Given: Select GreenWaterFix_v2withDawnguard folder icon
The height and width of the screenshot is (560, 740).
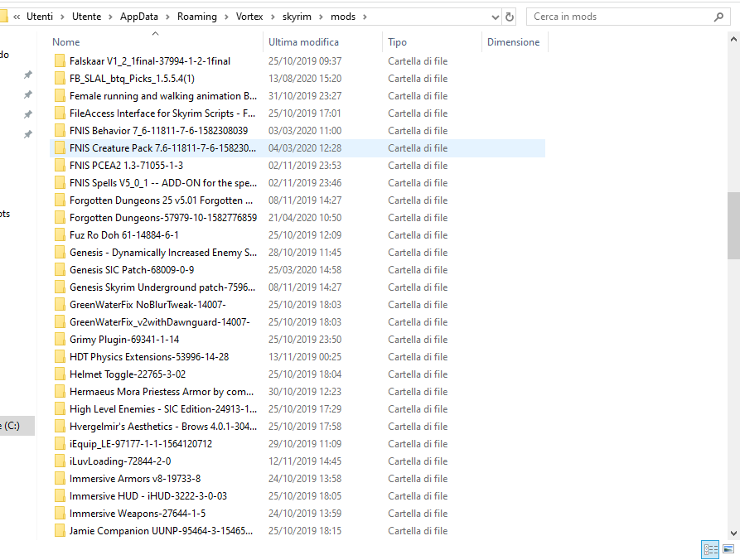Looking at the screenshot, I should (x=60, y=322).
